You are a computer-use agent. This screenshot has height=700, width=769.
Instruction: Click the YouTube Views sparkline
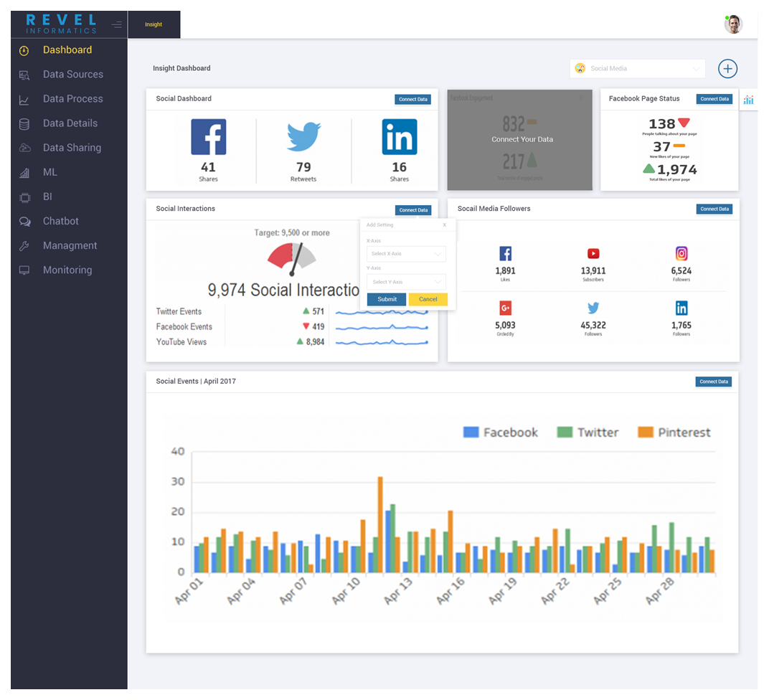point(382,343)
